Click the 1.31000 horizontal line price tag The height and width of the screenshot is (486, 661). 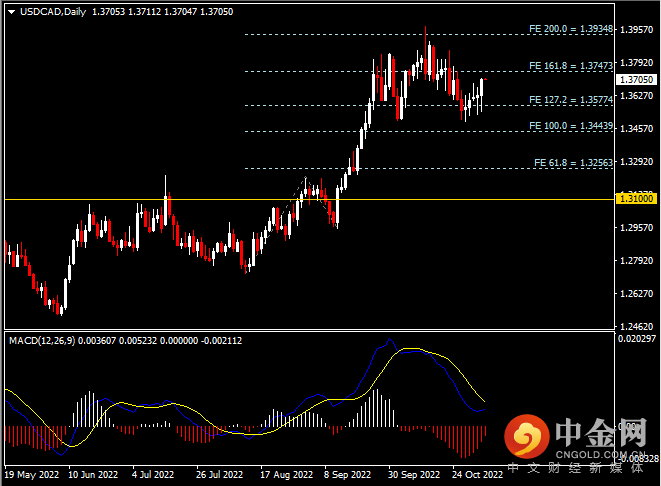(x=637, y=199)
